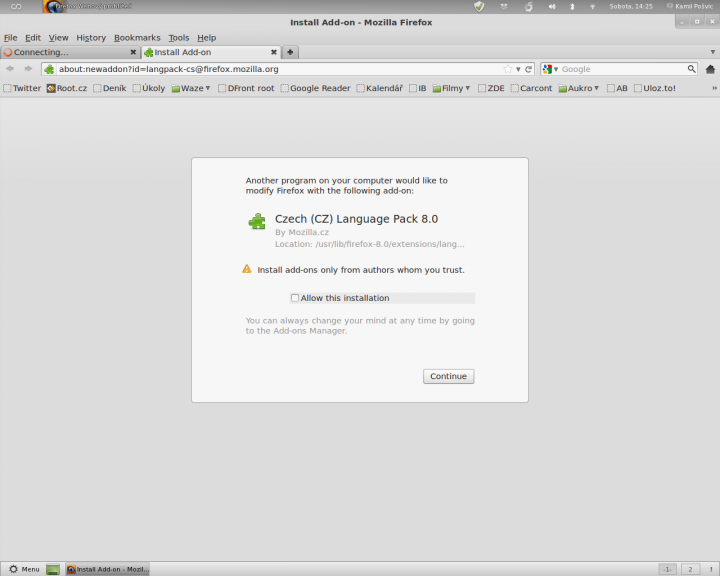Go forward with the forward arrow

[28, 69]
